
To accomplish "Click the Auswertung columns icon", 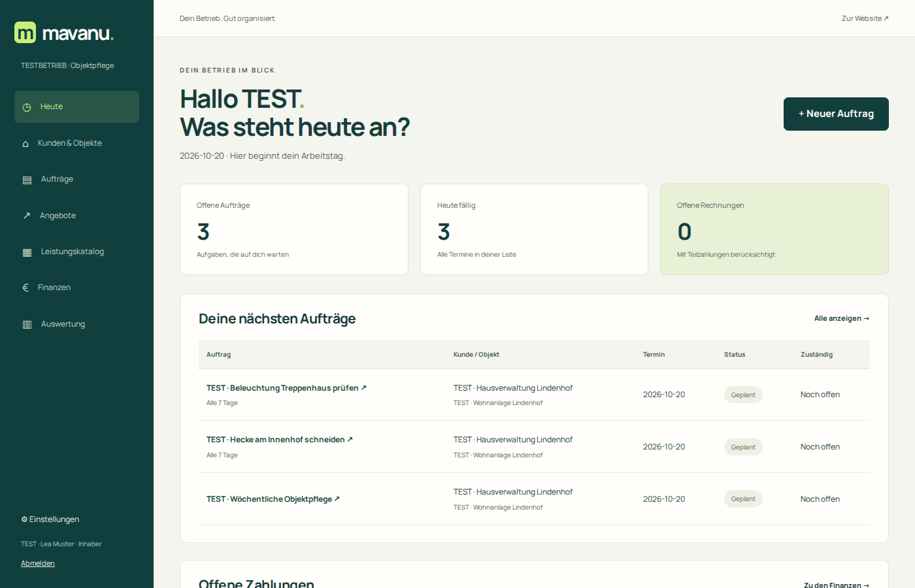I will point(27,324).
